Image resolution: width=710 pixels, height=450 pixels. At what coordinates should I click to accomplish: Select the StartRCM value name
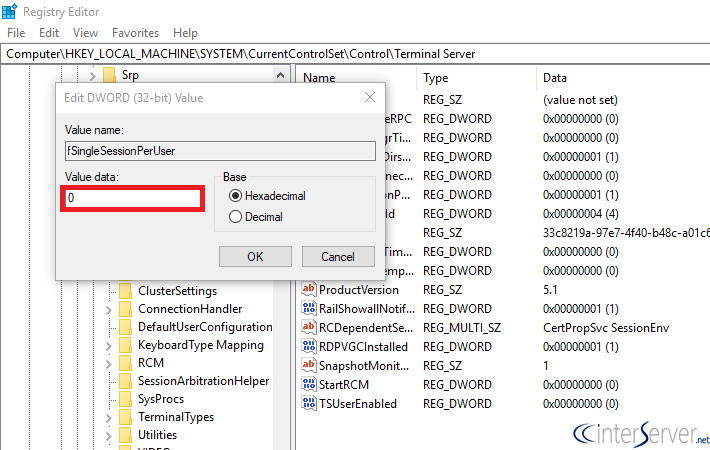click(x=344, y=385)
